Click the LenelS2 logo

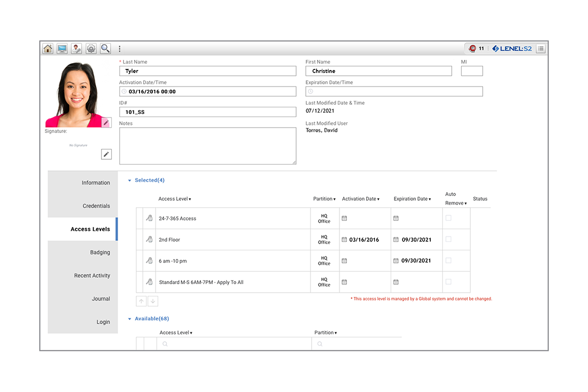click(x=512, y=49)
